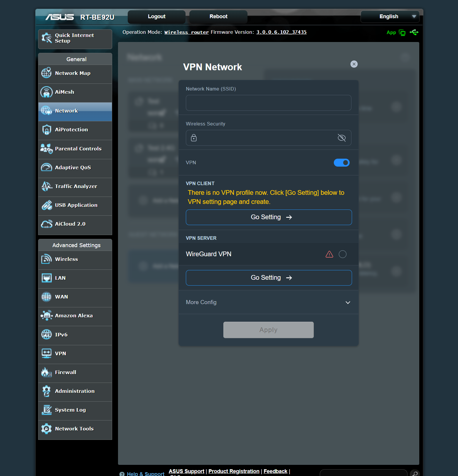Screen dimensions: 458x476
Task: Open the Administration menu label
Action: [x=75, y=391]
